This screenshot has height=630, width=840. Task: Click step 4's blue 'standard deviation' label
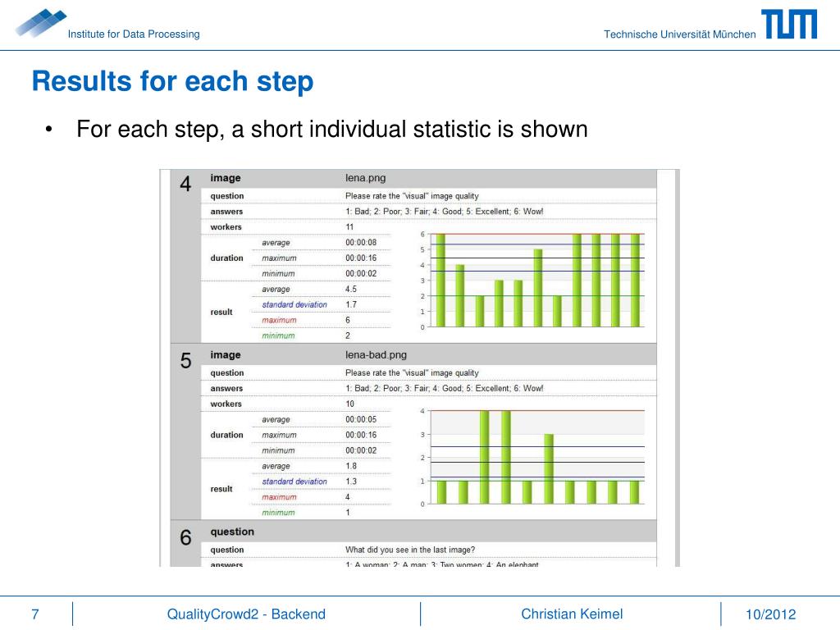pos(294,305)
